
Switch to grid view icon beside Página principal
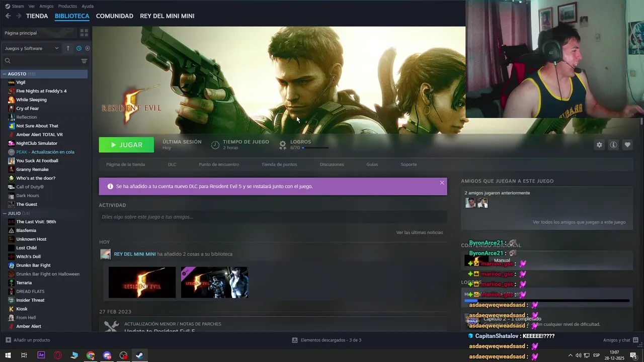(x=84, y=33)
